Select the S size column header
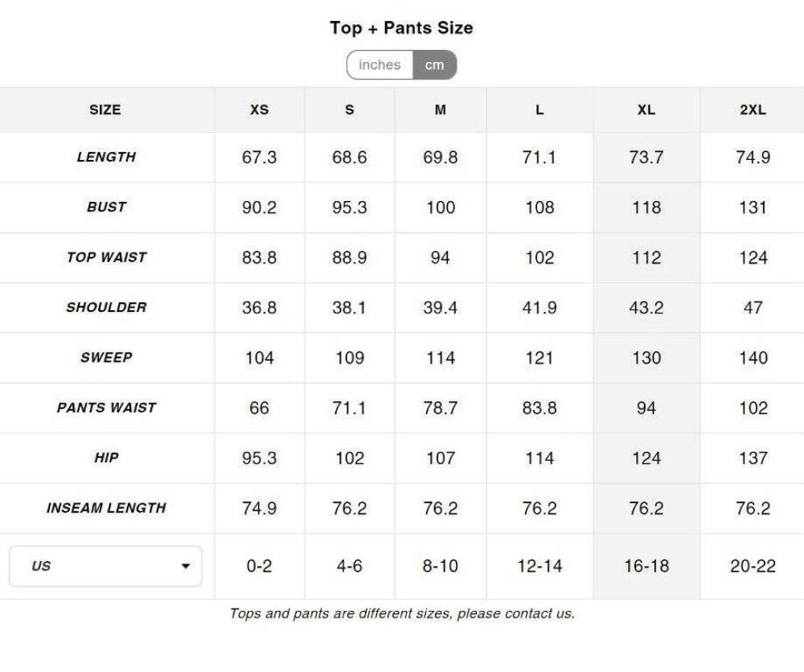804x672 pixels. point(350,110)
